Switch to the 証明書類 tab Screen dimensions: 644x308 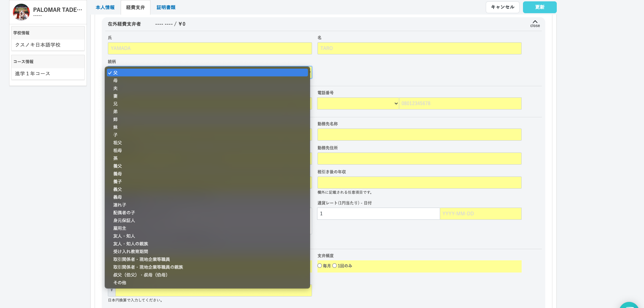pyautogui.click(x=166, y=7)
